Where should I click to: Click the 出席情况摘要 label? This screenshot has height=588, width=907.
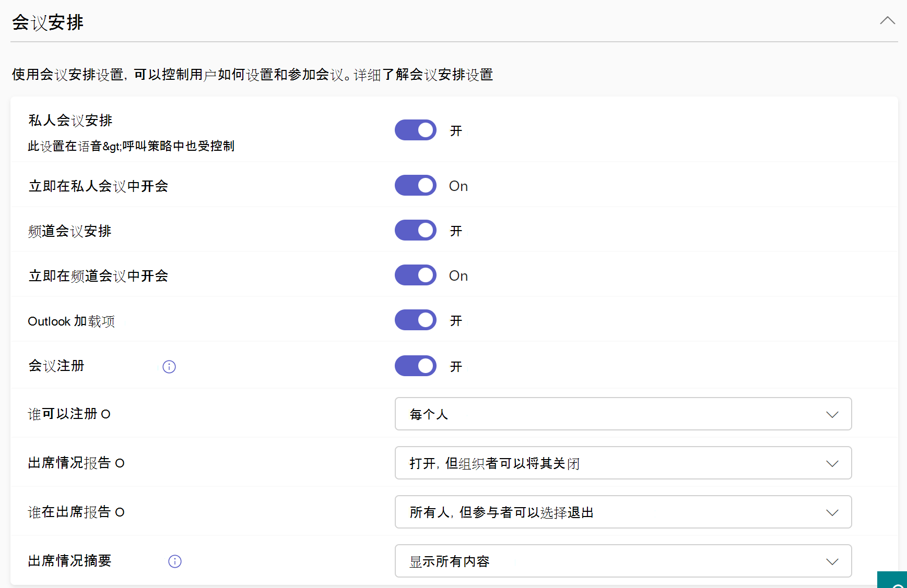click(69, 561)
